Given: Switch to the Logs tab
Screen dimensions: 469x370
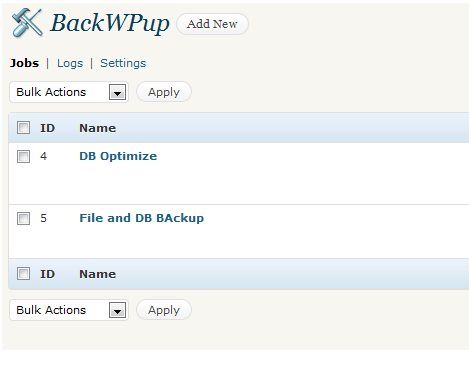Looking at the screenshot, I should coord(70,63).
